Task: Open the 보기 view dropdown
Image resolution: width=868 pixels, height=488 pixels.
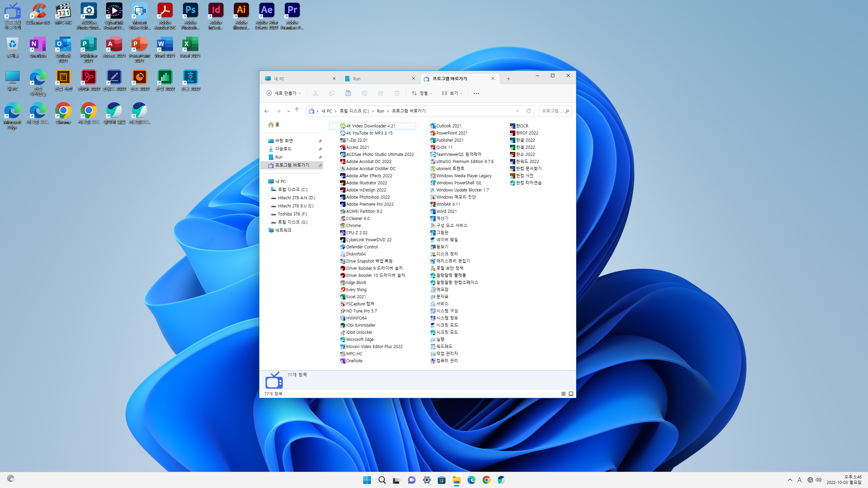Action: (x=452, y=93)
